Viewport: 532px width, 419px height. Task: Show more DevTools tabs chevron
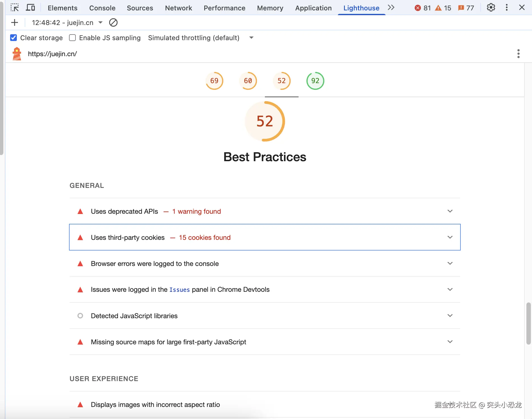(x=391, y=8)
